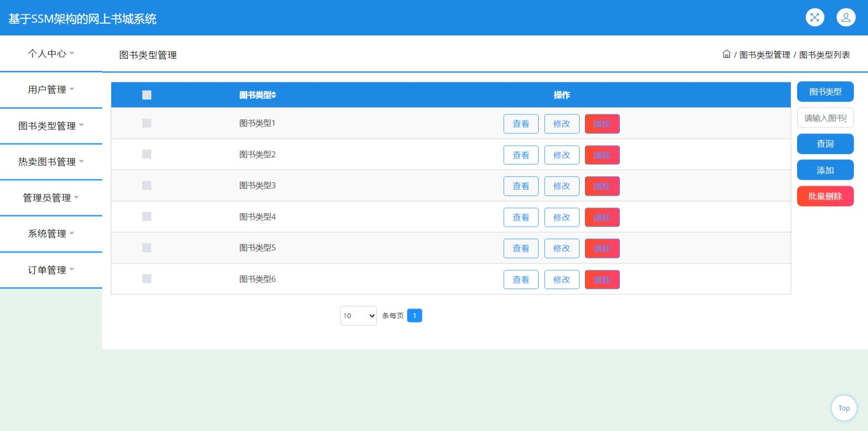Click 查看 for 图书类型6
The image size is (868, 431).
click(521, 279)
